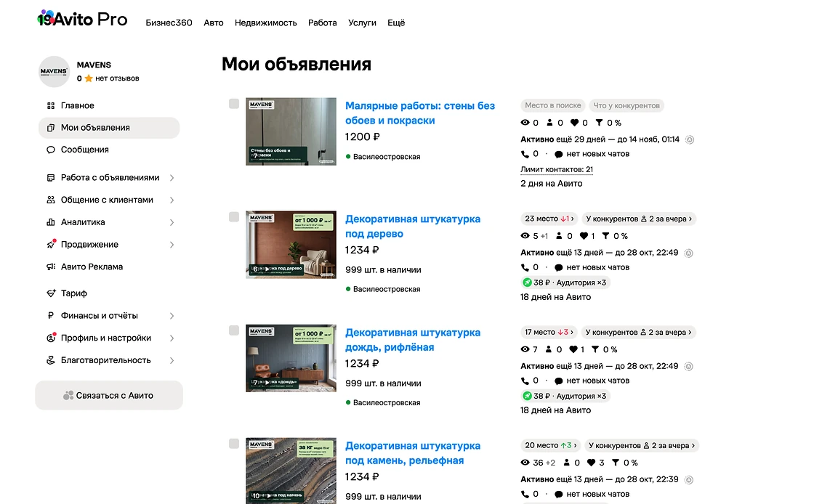Image resolution: width=814 pixels, height=504 pixels.
Task: Open the Работа top menu
Action: pyautogui.click(x=323, y=23)
